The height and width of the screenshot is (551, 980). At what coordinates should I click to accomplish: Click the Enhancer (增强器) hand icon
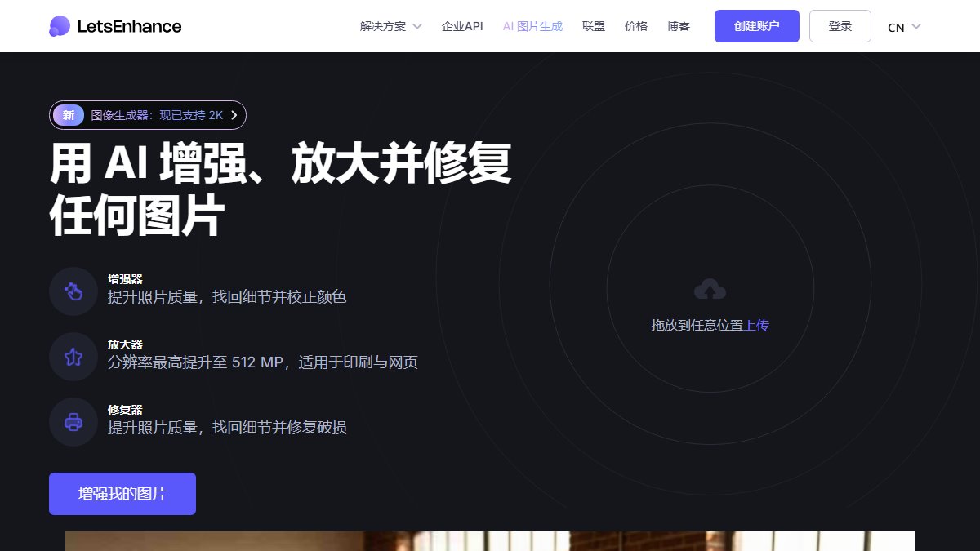(x=73, y=291)
